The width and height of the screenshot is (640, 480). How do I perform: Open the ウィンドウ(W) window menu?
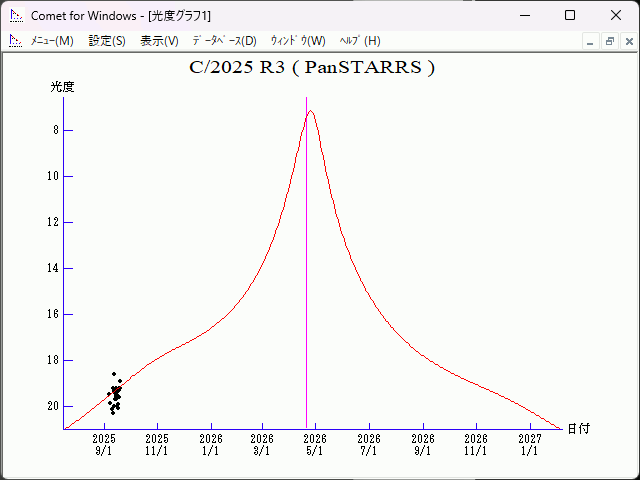pyautogui.click(x=298, y=41)
